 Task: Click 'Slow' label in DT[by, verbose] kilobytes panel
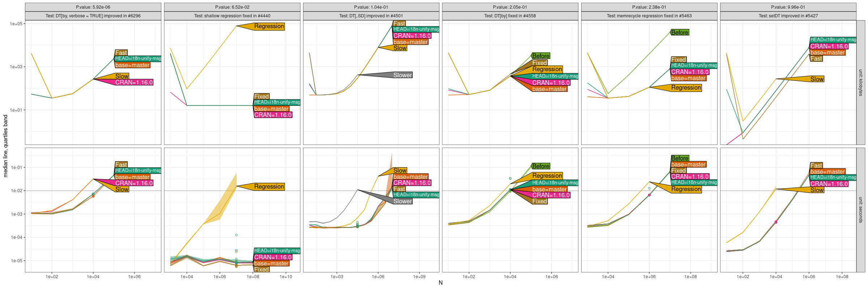pyautogui.click(x=122, y=76)
